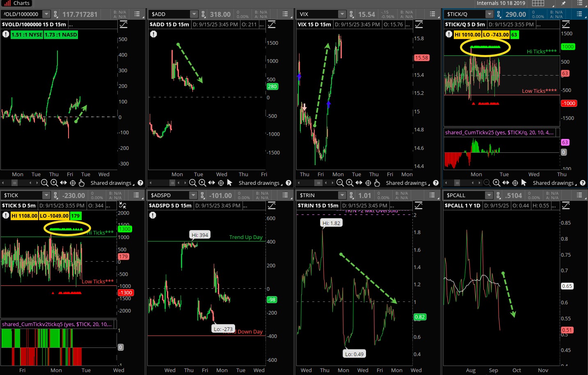Zoom out on the $VOLD chart

[45, 183]
